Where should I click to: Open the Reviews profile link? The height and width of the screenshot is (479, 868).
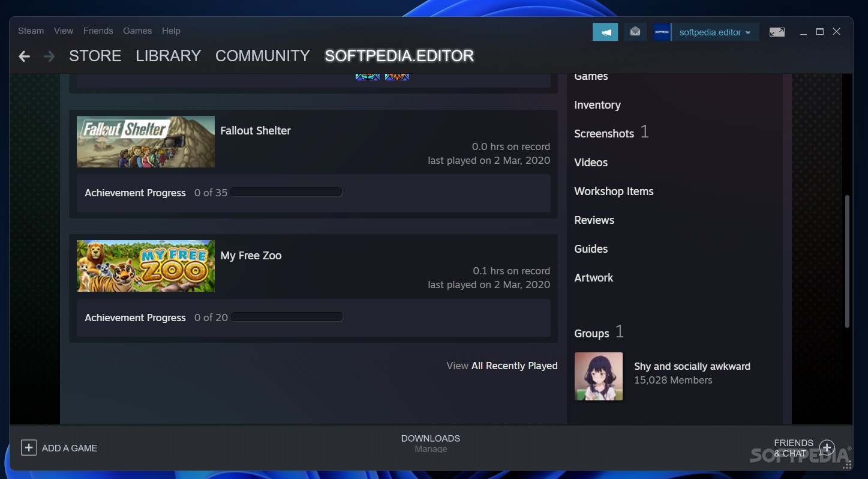click(x=594, y=220)
